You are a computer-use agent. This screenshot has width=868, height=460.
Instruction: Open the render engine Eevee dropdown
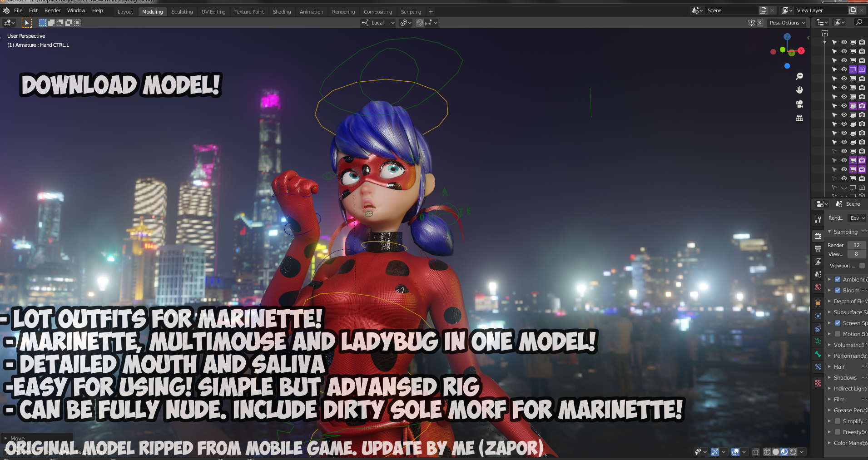click(x=857, y=218)
